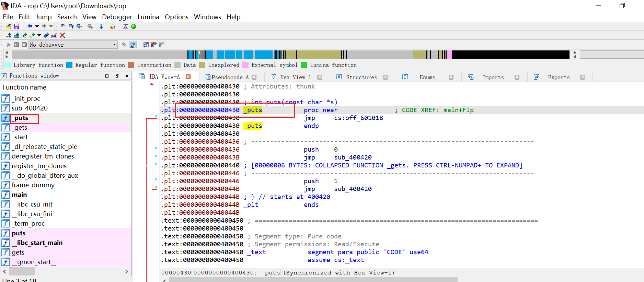Screen dimensions: 644x282
Task: Pause process with the pause button
Action: [16, 45]
